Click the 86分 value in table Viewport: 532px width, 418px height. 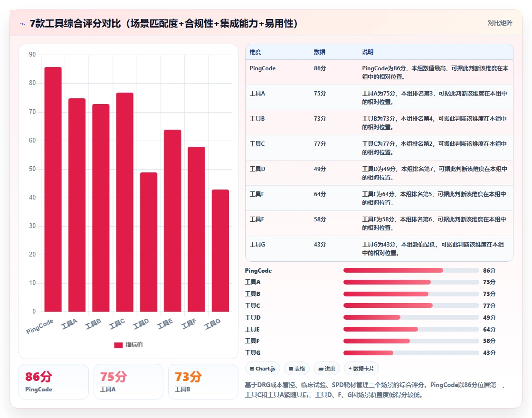320,68
